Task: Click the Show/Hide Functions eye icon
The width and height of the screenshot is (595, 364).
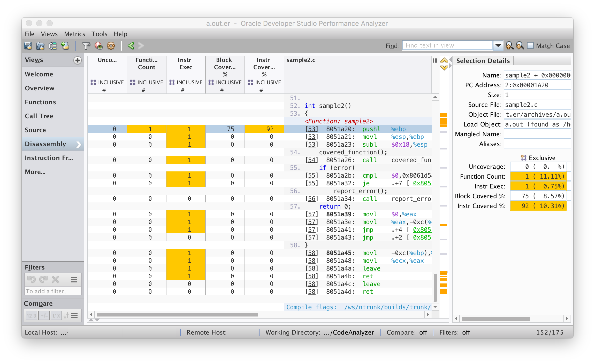Action: (98, 46)
